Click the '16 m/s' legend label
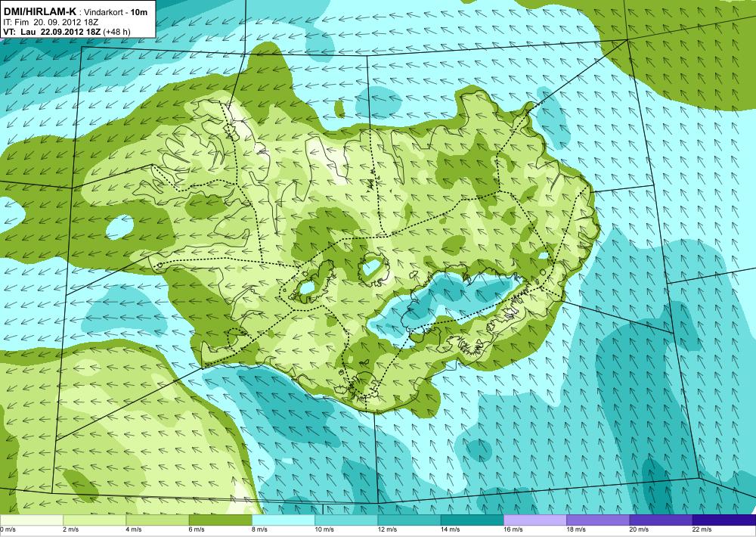This screenshot has width=756, height=537. pyautogui.click(x=513, y=529)
